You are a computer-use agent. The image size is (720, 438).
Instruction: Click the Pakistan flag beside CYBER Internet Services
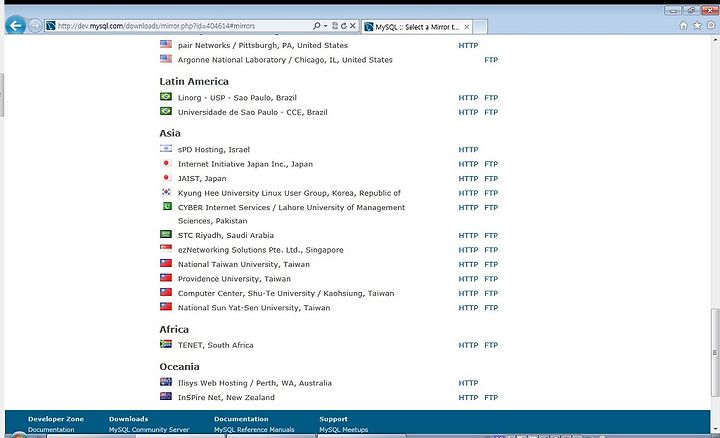pyautogui.click(x=167, y=206)
